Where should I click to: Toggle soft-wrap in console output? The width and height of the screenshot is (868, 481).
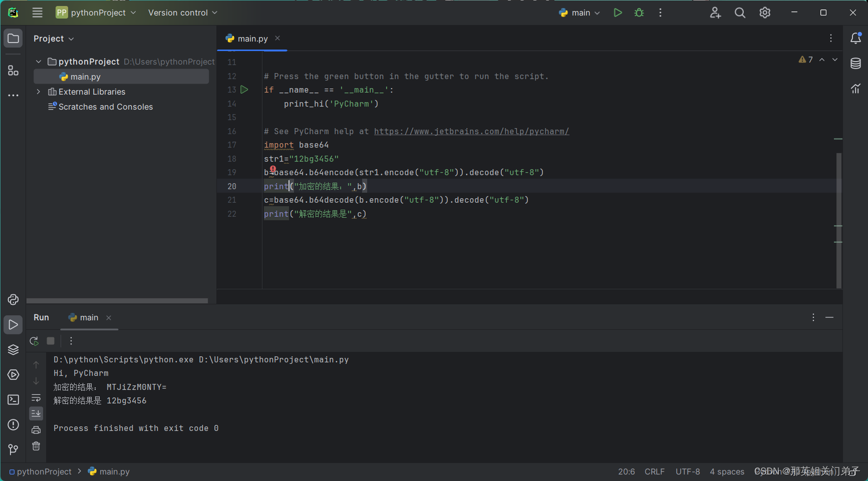36,398
